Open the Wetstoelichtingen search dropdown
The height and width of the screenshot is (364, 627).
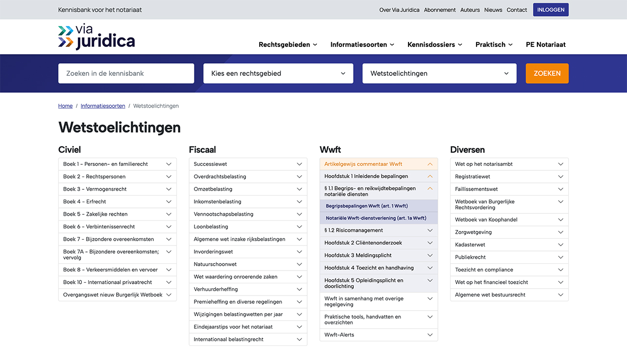(439, 73)
